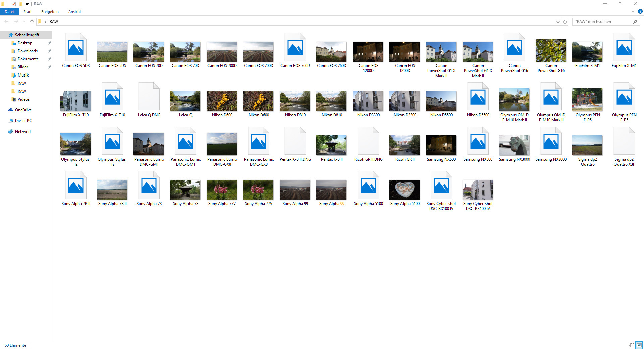
Task: Select Samsung NX500 file with generic image icon
Action: click(x=478, y=141)
